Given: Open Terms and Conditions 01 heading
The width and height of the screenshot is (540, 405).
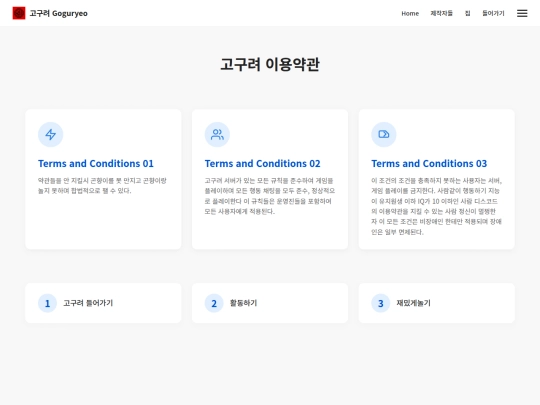Looking at the screenshot, I should tap(96, 164).
